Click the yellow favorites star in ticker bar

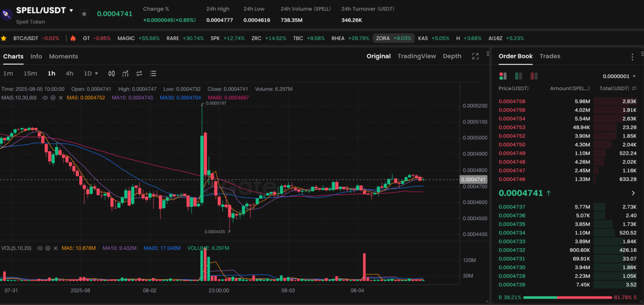click(x=4, y=38)
